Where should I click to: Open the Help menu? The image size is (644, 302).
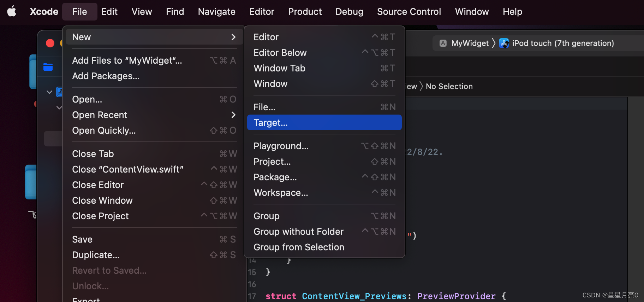[x=512, y=12]
